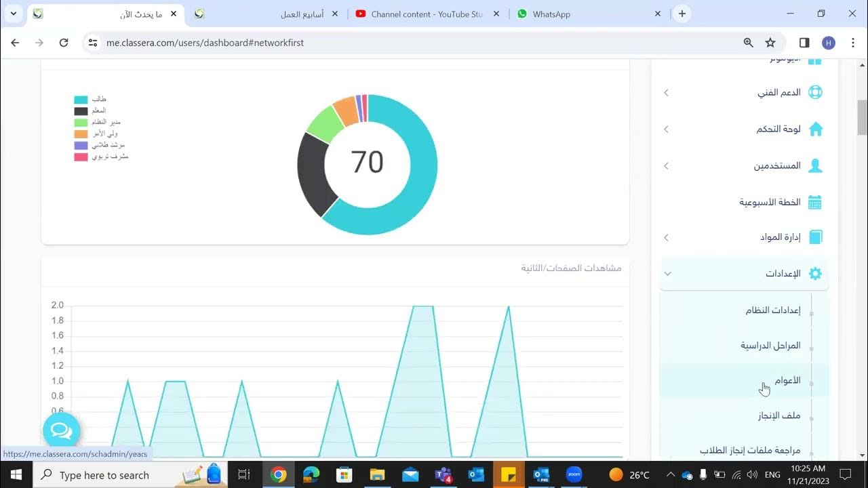Open Microsoft Teams from the taskbar
This screenshot has height=488, width=868.
443,474
